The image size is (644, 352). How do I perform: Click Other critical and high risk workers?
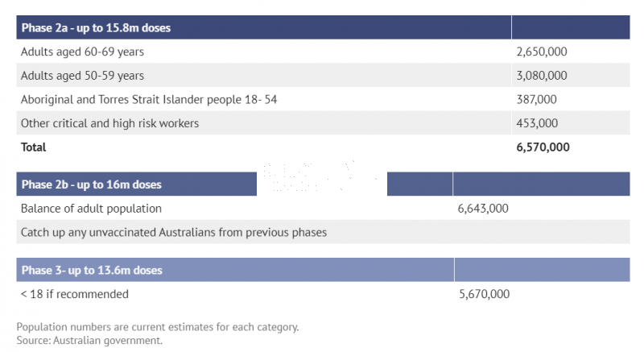coord(109,123)
